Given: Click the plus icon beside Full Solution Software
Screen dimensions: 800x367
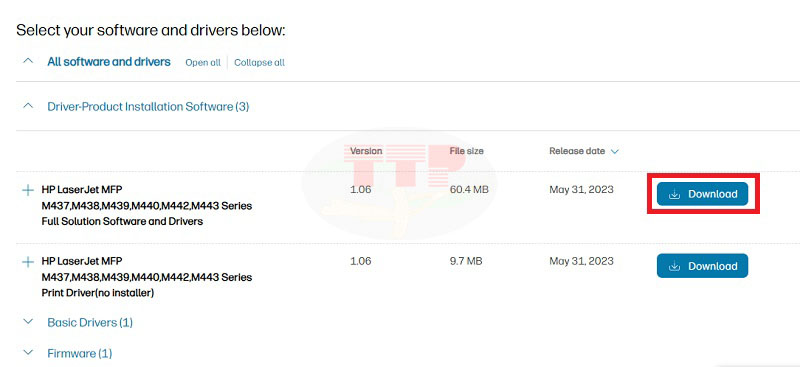Looking at the screenshot, I should click(28, 190).
